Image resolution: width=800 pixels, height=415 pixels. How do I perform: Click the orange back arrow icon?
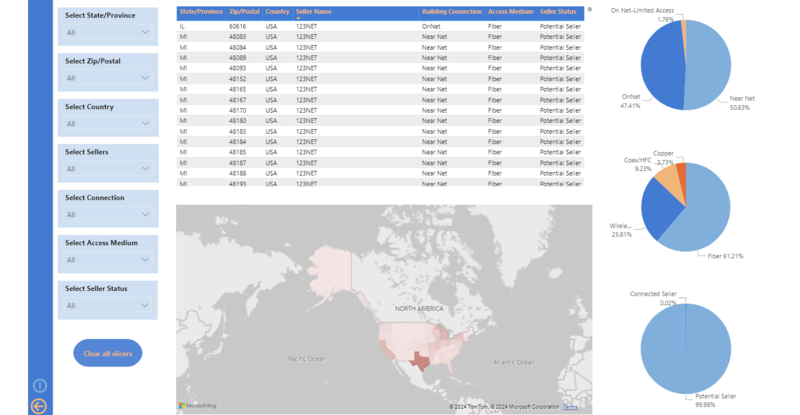[x=40, y=406]
